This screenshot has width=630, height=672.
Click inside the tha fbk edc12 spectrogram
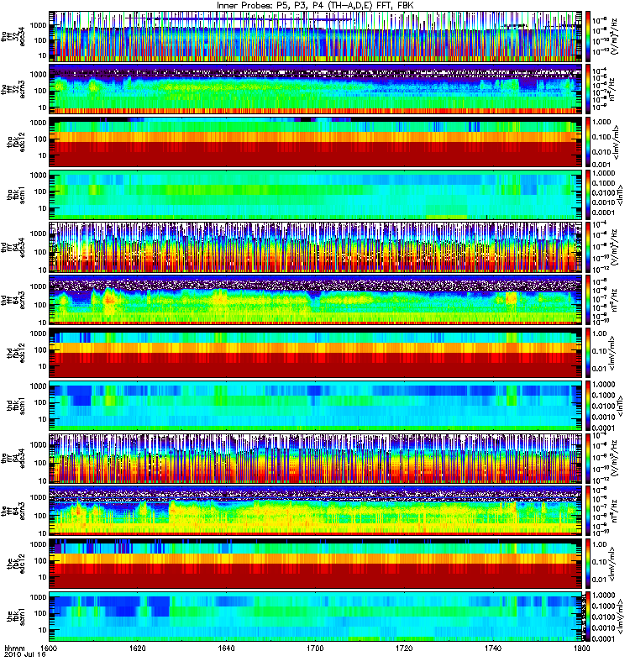(315, 142)
